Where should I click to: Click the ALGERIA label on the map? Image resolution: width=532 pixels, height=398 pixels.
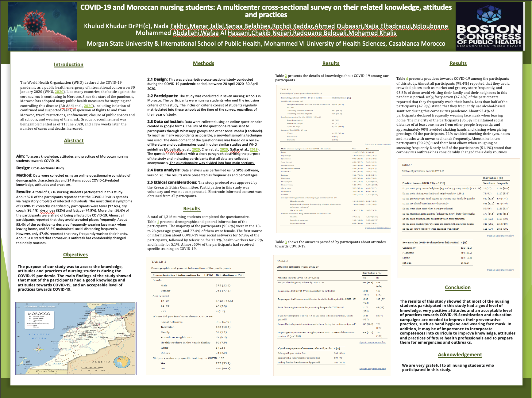[x=102, y=362]
